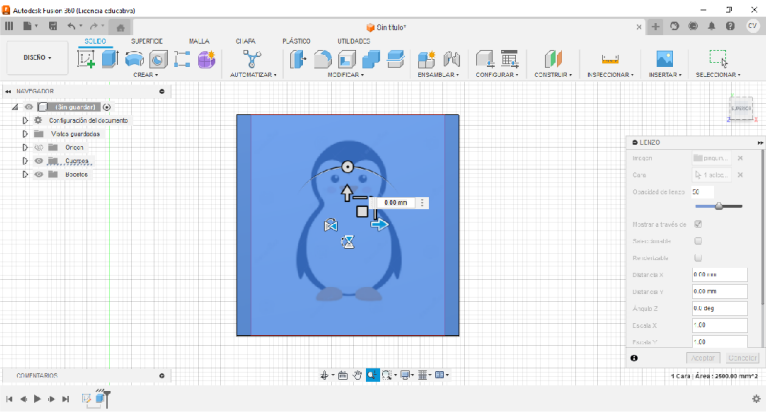Open the Configure table icon
Screen dimensions: 766x417
click(x=509, y=60)
